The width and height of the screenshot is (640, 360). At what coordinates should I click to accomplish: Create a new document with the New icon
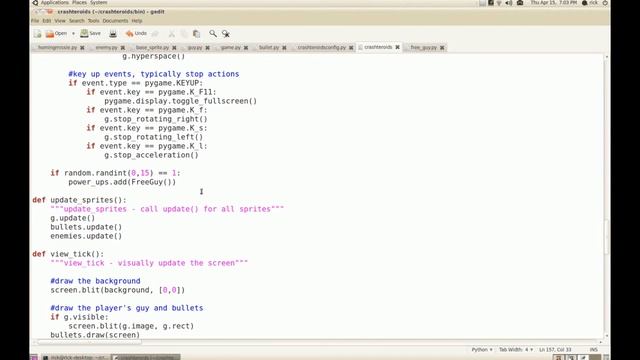[38, 33]
